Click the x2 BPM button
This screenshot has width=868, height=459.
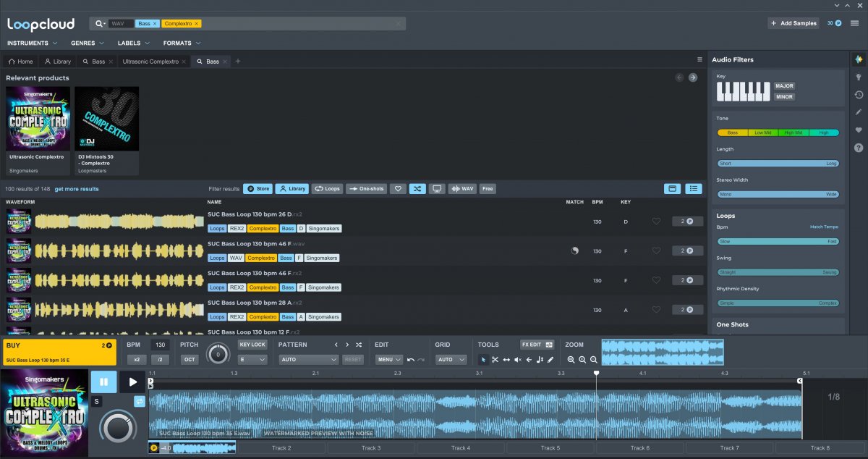pyautogui.click(x=136, y=359)
